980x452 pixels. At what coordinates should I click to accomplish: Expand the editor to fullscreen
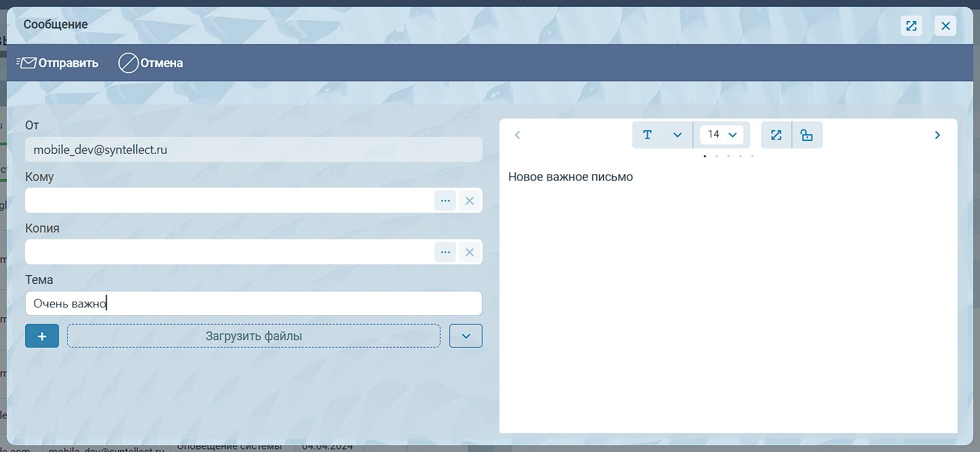point(776,135)
